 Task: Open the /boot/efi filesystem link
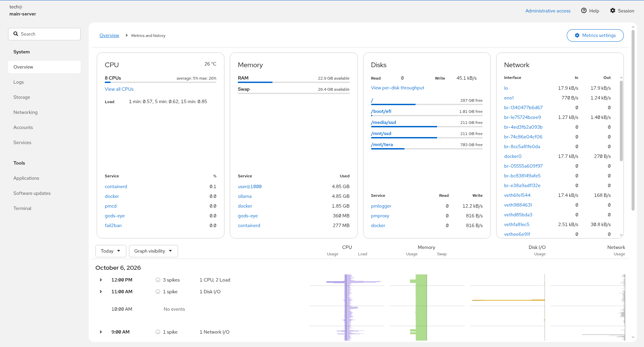[381, 111]
